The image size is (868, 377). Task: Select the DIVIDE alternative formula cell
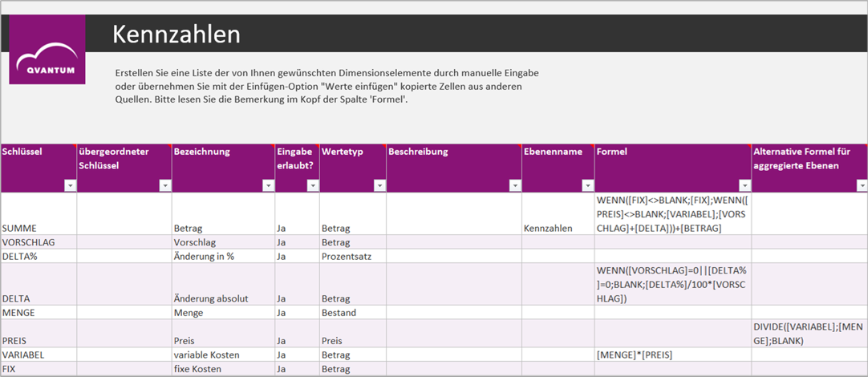(x=809, y=333)
